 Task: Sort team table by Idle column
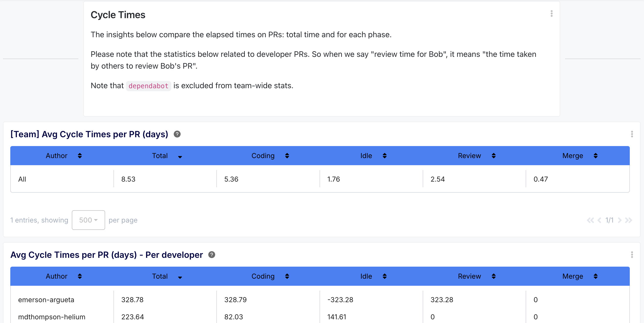click(384, 156)
